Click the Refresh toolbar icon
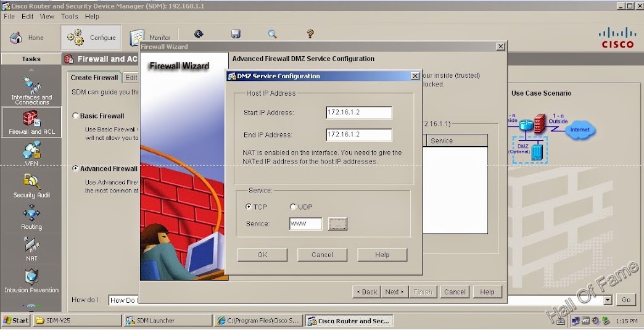Image resolution: width=644 pixels, height=330 pixels. coord(199,34)
